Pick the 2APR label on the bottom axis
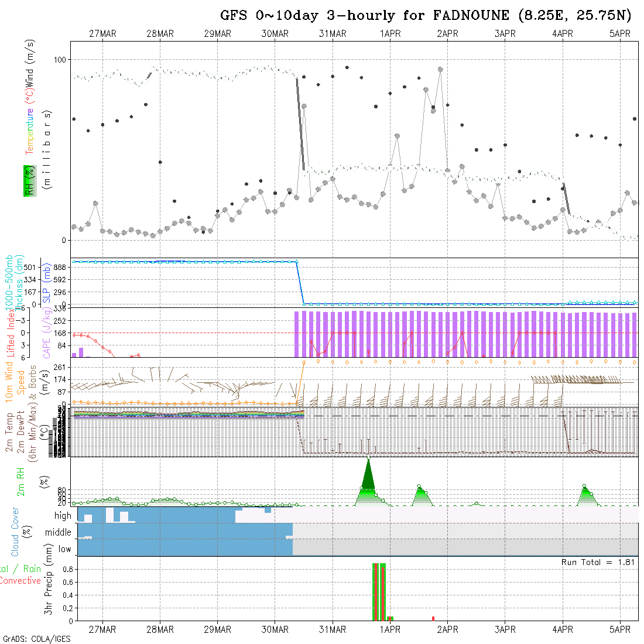 (447, 629)
